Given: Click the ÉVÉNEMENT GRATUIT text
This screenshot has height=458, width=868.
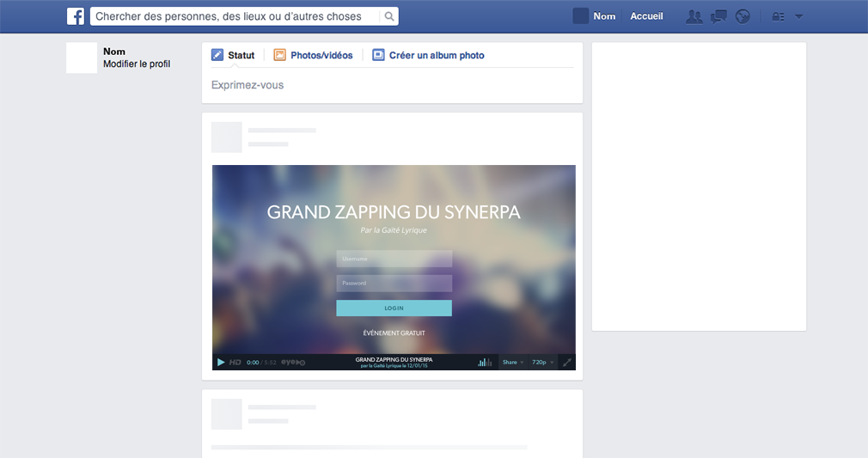Looking at the screenshot, I should 394,333.
